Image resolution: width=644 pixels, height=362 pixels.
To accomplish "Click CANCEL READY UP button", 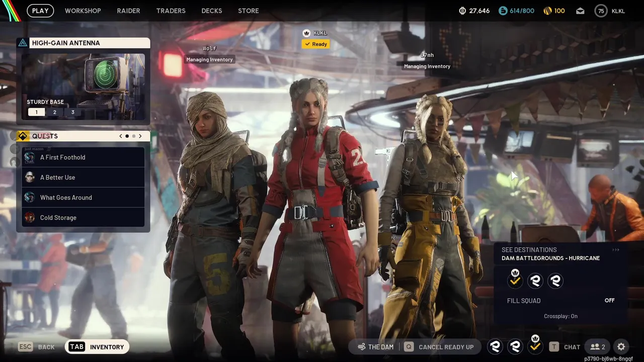I will (x=439, y=347).
